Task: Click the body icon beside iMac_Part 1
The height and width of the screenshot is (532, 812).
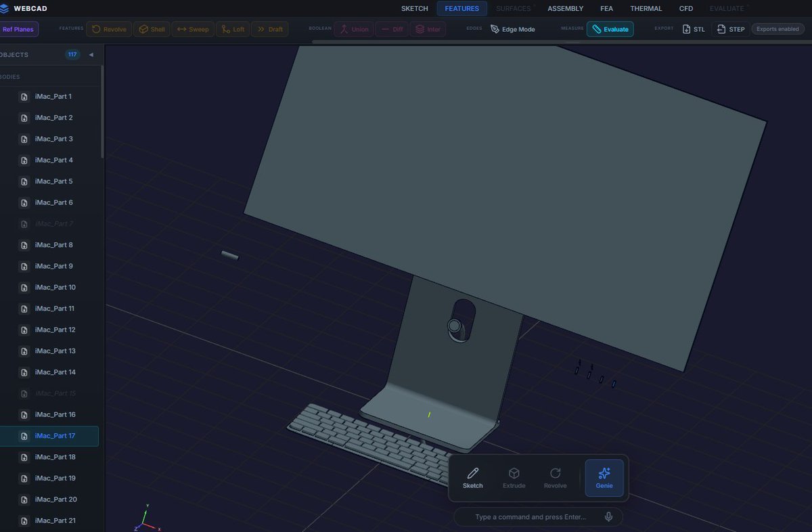Action: coord(24,97)
